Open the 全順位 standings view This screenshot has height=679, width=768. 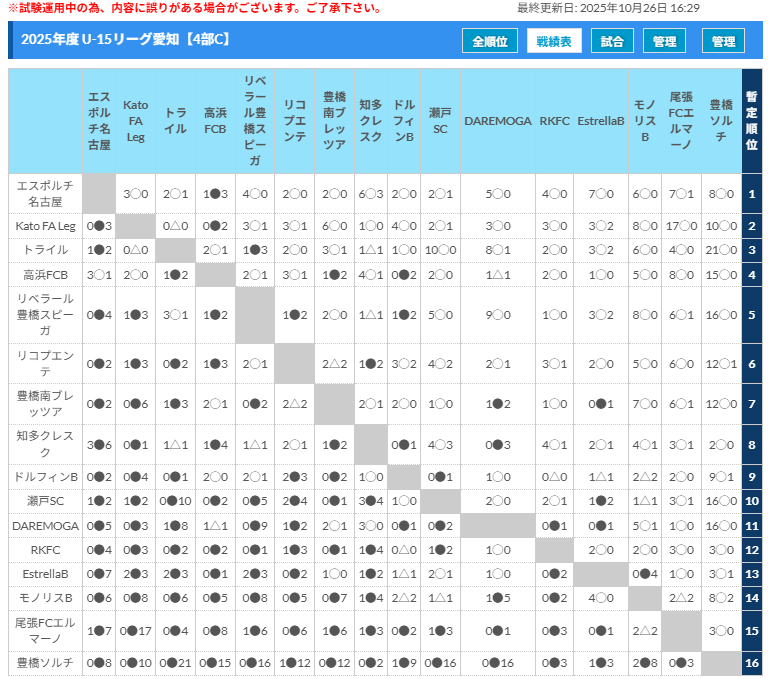490,41
